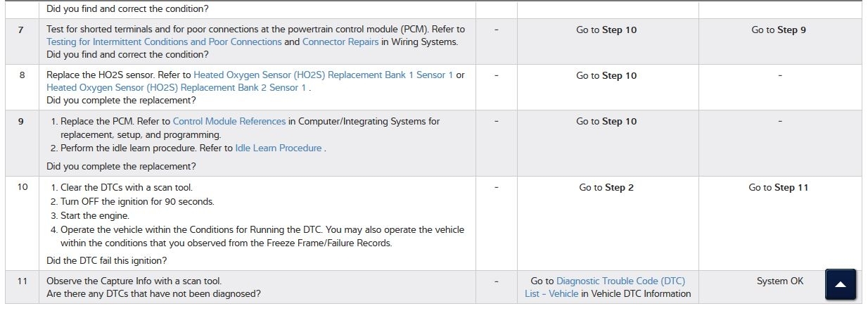
Task: Select step number 10 in the table
Action: [x=22, y=188]
